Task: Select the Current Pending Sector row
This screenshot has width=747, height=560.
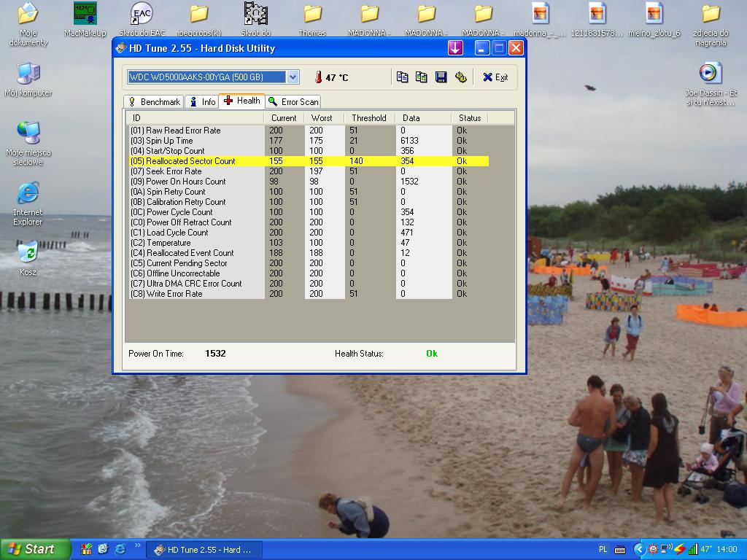Action: (308, 262)
